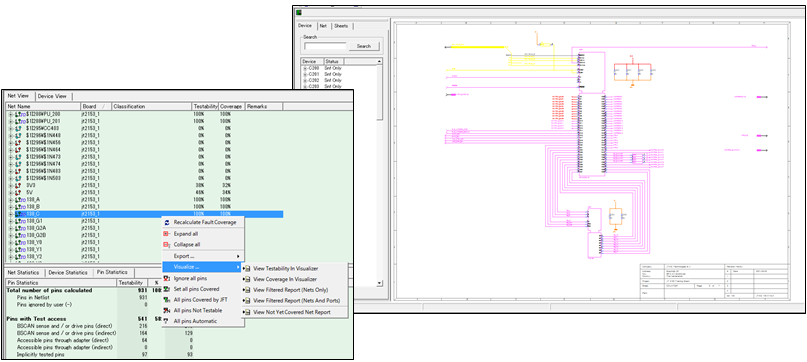This screenshot has width=807, height=362.
Task: Click the Expand all icon in the context menu
Action: 166,234
